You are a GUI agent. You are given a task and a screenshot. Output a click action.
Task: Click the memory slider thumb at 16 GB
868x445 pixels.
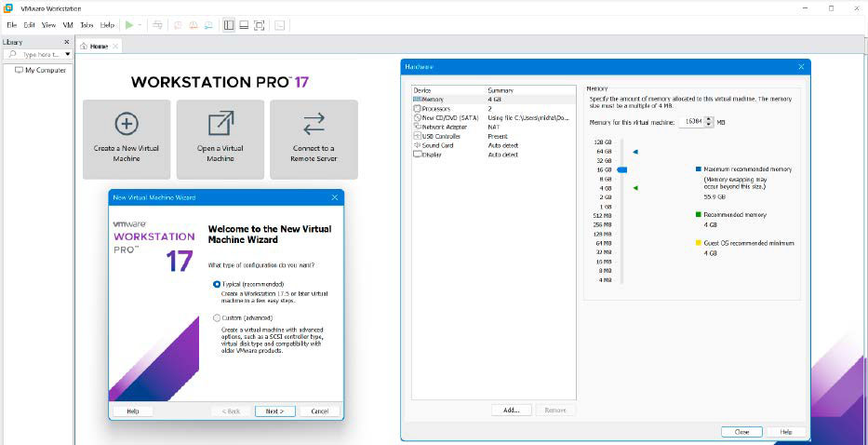(622, 169)
